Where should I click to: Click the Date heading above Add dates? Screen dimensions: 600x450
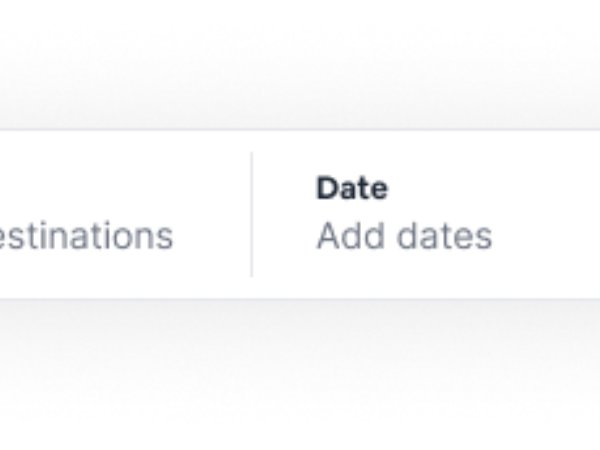tap(352, 188)
